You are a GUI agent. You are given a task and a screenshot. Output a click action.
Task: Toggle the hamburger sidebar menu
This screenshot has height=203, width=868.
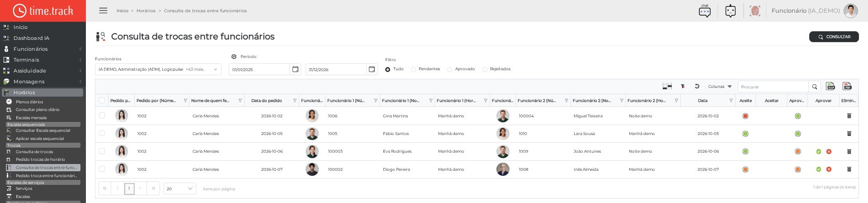click(103, 10)
